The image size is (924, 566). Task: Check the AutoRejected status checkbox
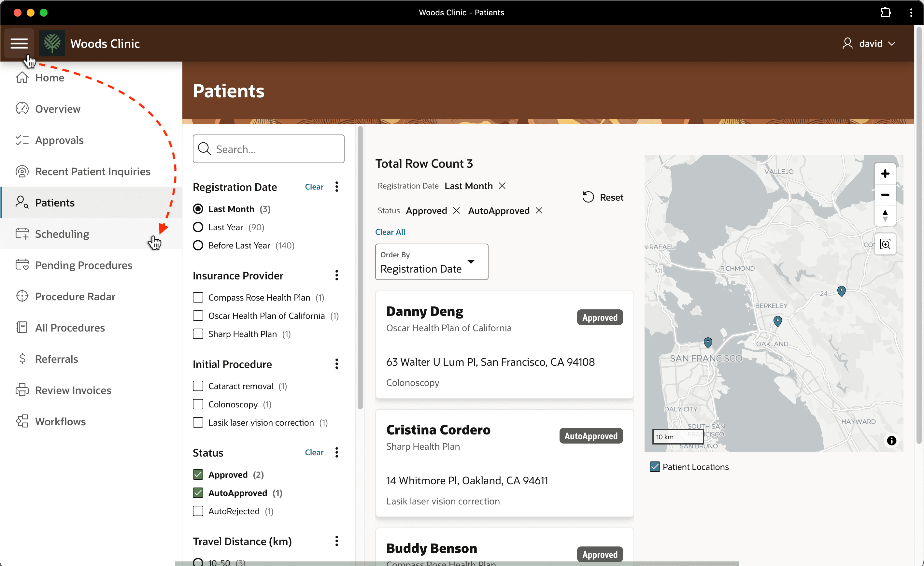(198, 511)
